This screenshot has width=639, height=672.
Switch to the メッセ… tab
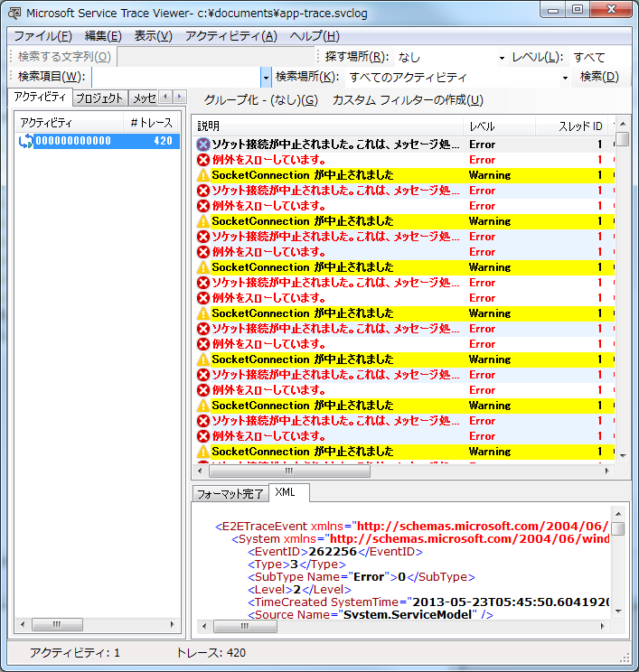[x=144, y=98]
